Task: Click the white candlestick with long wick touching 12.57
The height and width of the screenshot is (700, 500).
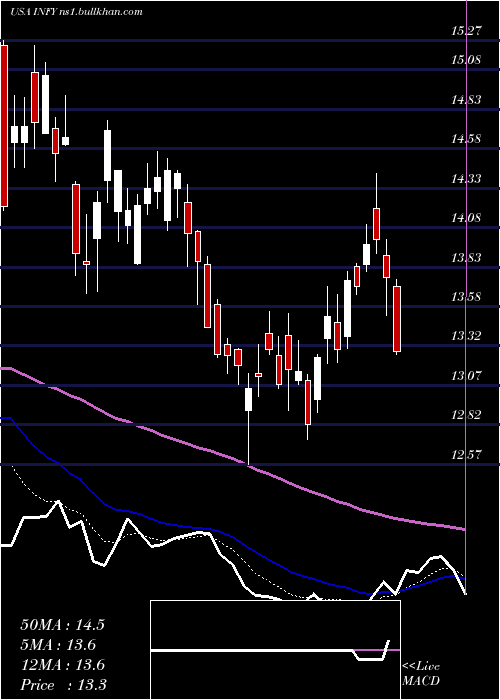Action: point(248,400)
